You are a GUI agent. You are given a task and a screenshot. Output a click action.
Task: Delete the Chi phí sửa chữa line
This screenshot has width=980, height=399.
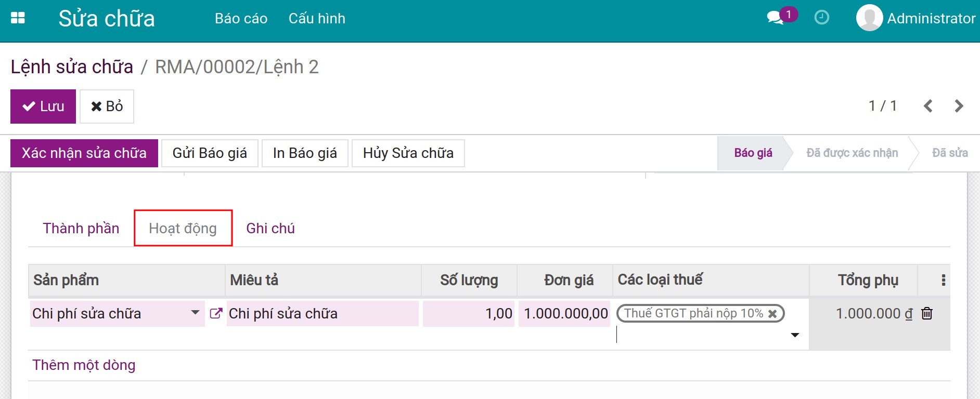point(927,313)
